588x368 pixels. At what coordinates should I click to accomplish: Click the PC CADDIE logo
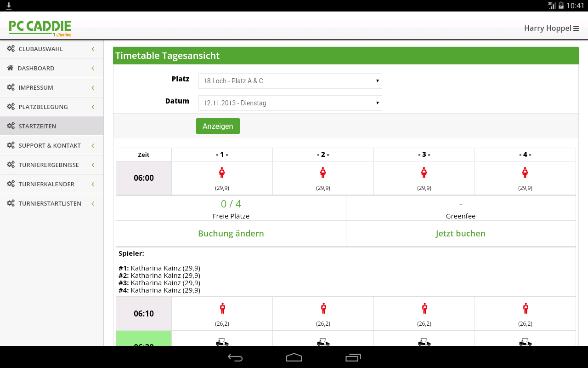pyautogui.click(x=40, y=28)
